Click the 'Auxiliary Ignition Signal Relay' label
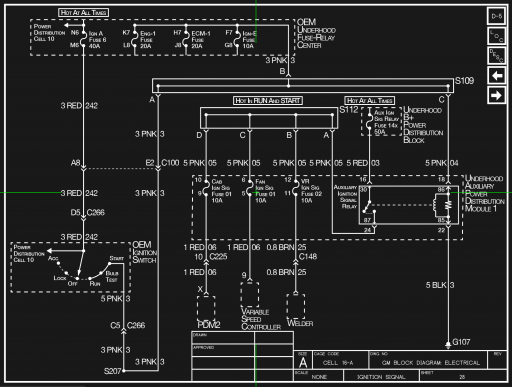512x387 pixels. 345,197
